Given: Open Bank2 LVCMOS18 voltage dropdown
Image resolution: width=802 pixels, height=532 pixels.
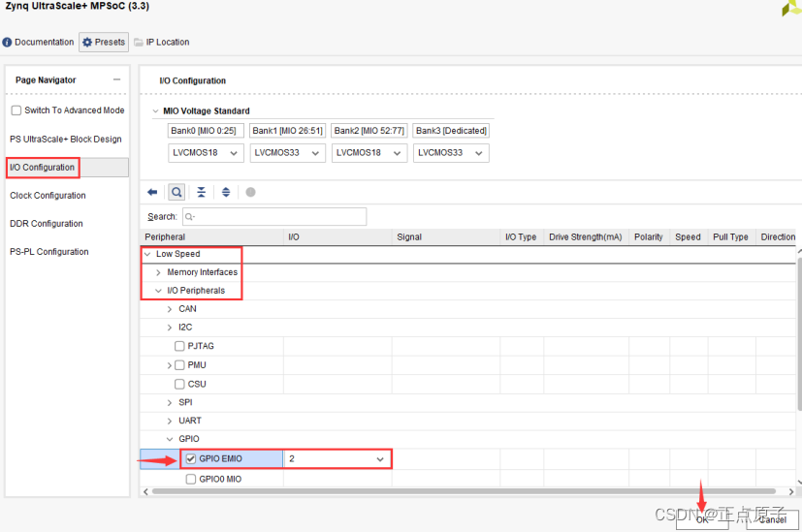Looking at the screenshot, I should [369, 153].
